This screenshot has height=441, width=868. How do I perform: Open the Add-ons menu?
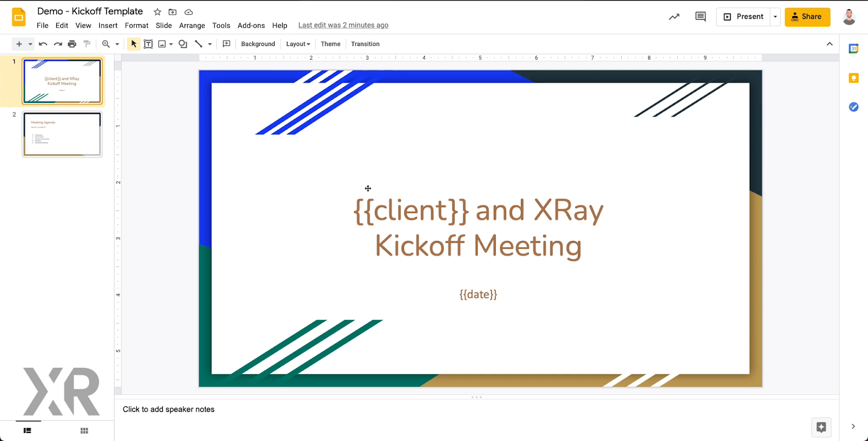[251, 25]
